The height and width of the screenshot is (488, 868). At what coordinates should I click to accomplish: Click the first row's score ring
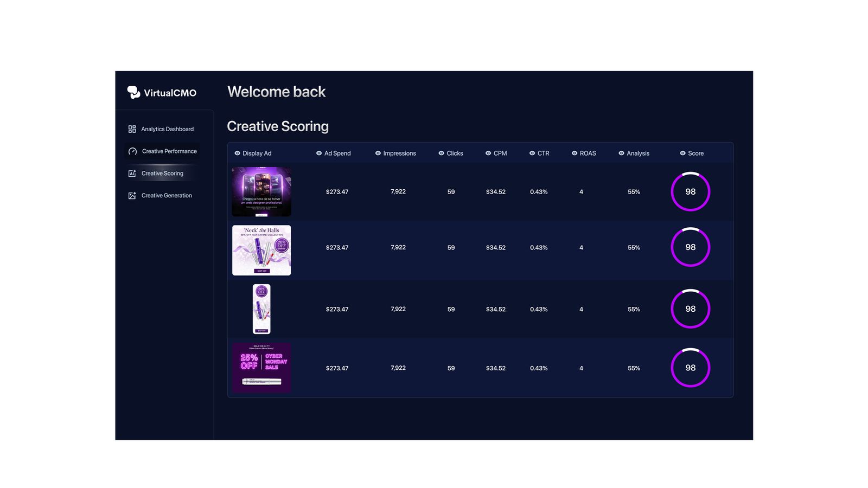tap(690, 192)
